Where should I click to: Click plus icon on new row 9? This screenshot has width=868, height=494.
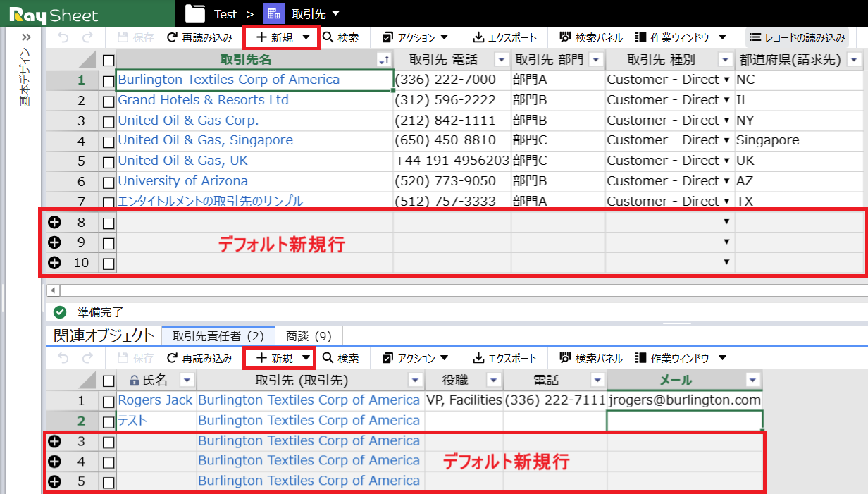54,243
